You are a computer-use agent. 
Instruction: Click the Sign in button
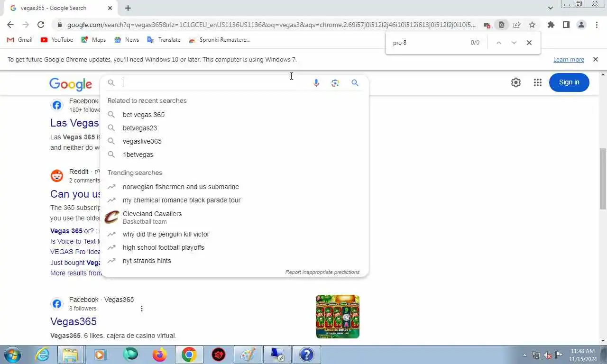click(x=569, y=82)
